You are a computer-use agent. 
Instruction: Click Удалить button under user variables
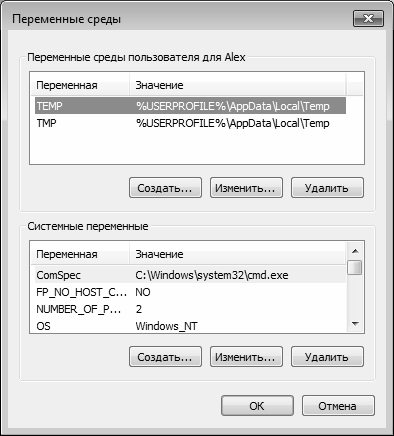pos(327,188)
